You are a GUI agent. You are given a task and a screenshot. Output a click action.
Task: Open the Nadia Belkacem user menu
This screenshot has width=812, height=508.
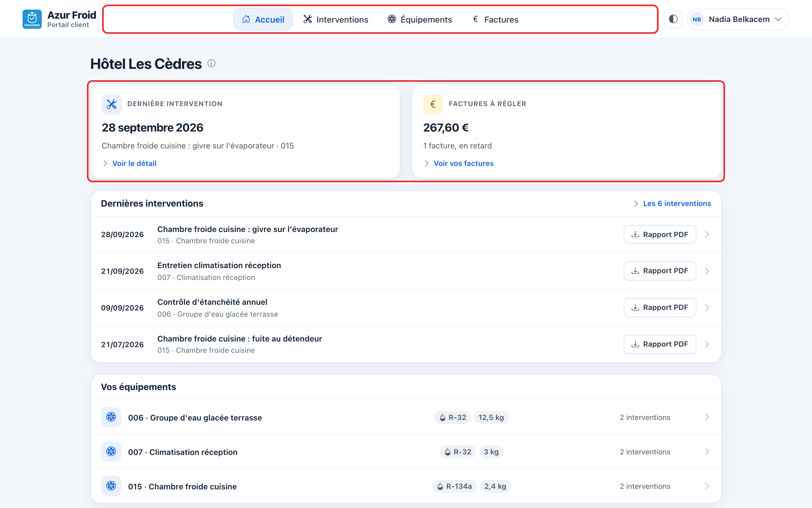pyautogui.click(x=738, y=19)
